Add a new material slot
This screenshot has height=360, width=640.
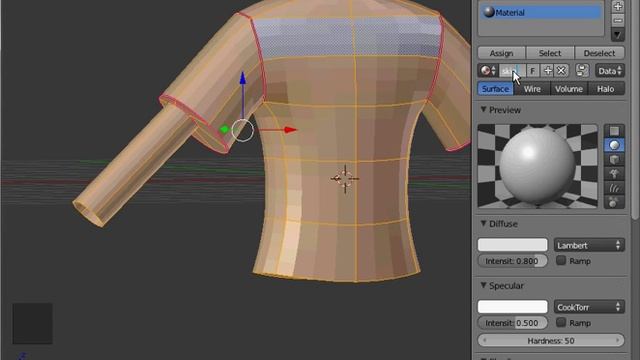point(618,7)
